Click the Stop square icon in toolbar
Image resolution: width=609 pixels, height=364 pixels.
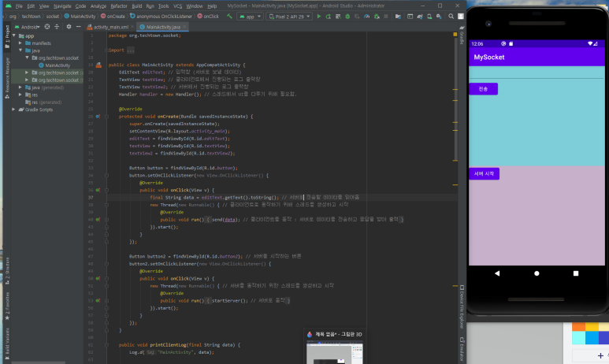pyautogui.click(x=386, y=17)
